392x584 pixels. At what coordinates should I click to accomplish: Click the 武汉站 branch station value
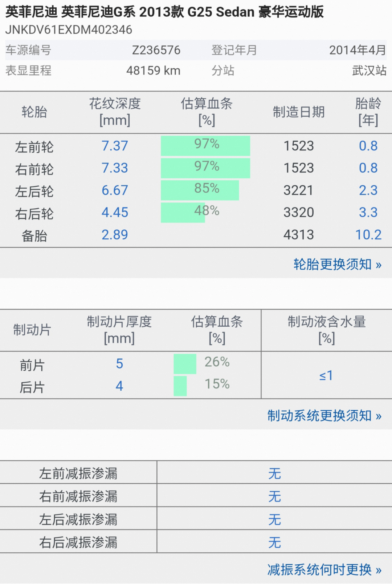point(369,71)
